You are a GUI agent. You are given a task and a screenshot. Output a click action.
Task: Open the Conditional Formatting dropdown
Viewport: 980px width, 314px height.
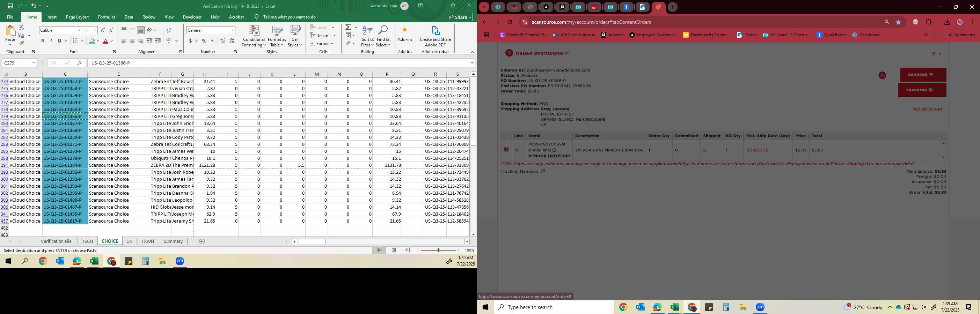point(254,37)
